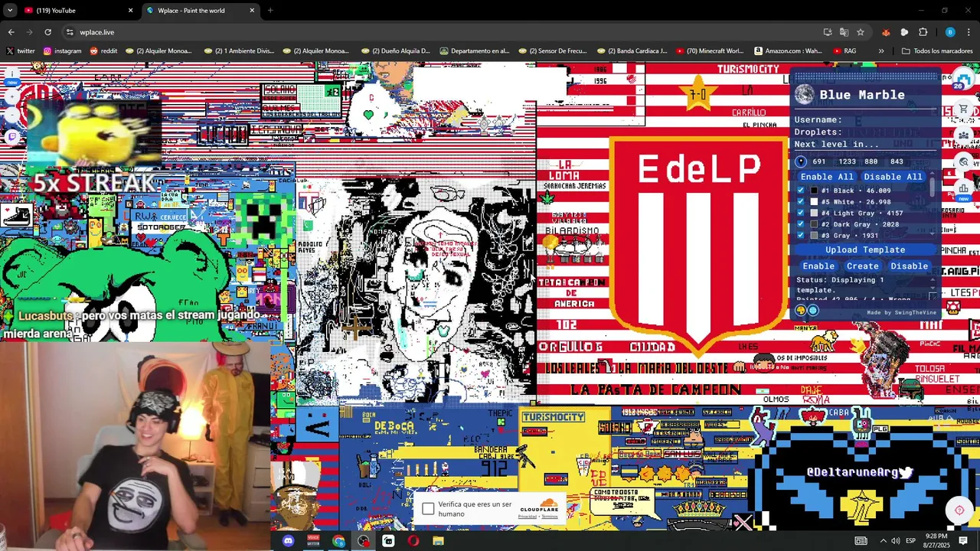The width and height of the screenshot is (980, 551).
Task: Open Opera browser from the taskbar
Action: 413,541
